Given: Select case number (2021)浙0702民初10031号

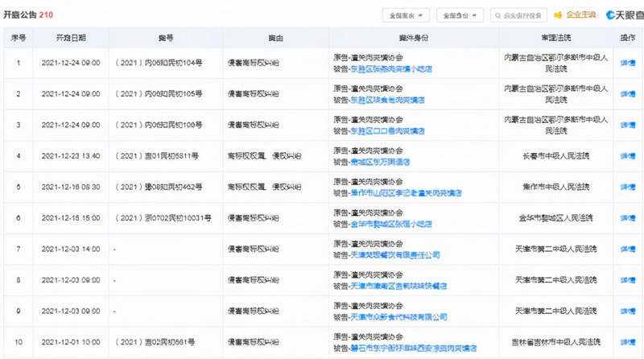Looking at the screenshot, I should 163,218.
